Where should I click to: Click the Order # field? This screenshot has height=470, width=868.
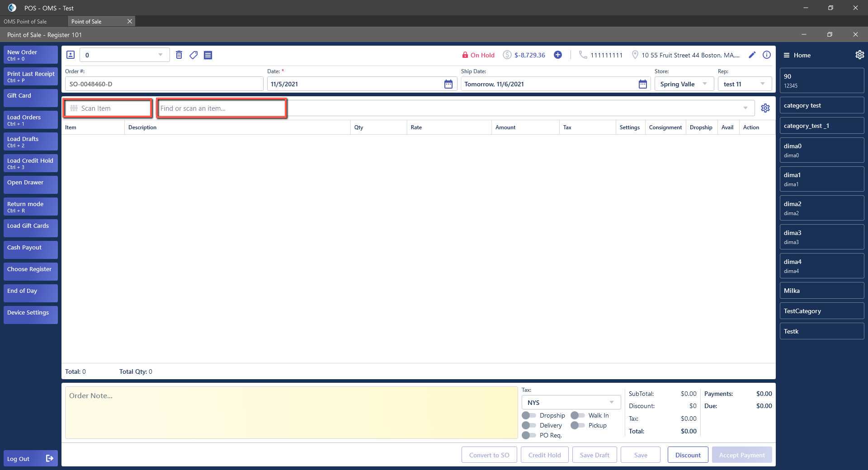coord(164,84)
